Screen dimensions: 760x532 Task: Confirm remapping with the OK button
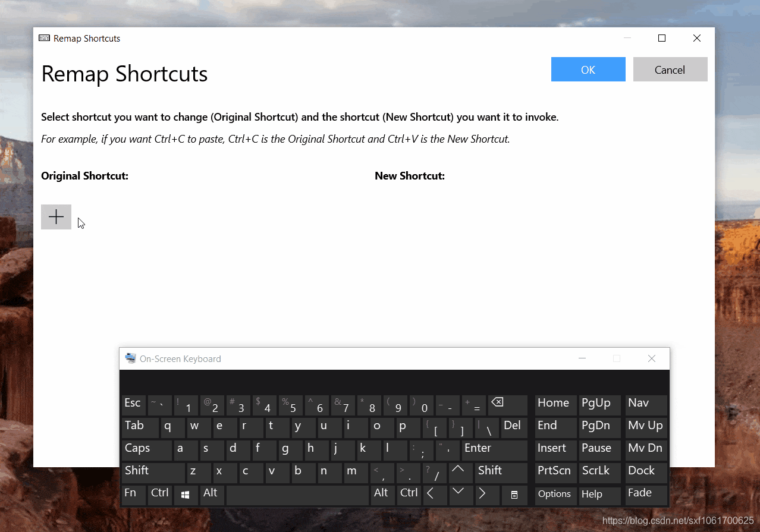[588, 70]
